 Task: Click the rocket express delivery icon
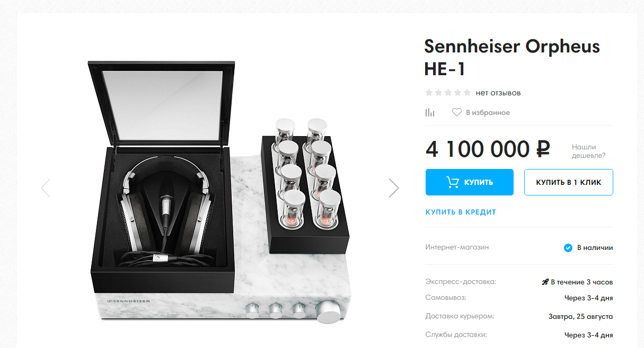point(545,282)
